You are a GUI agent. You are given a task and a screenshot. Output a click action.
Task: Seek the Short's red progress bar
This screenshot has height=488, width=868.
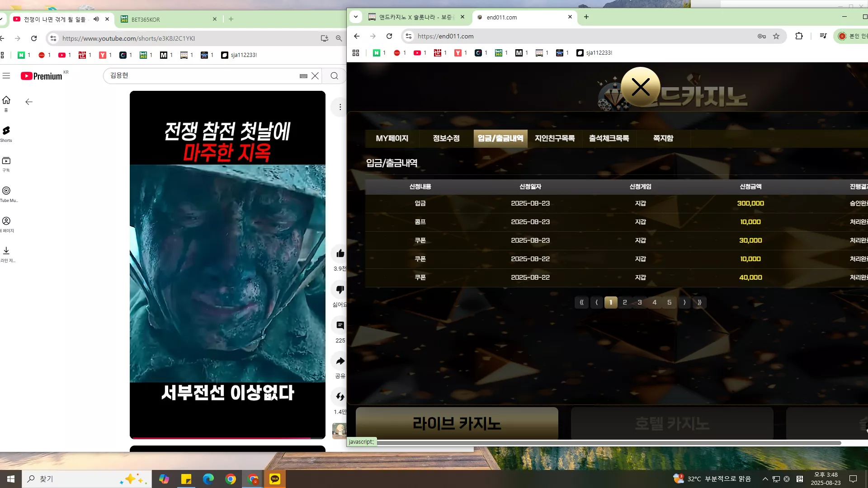coord(227,438)
